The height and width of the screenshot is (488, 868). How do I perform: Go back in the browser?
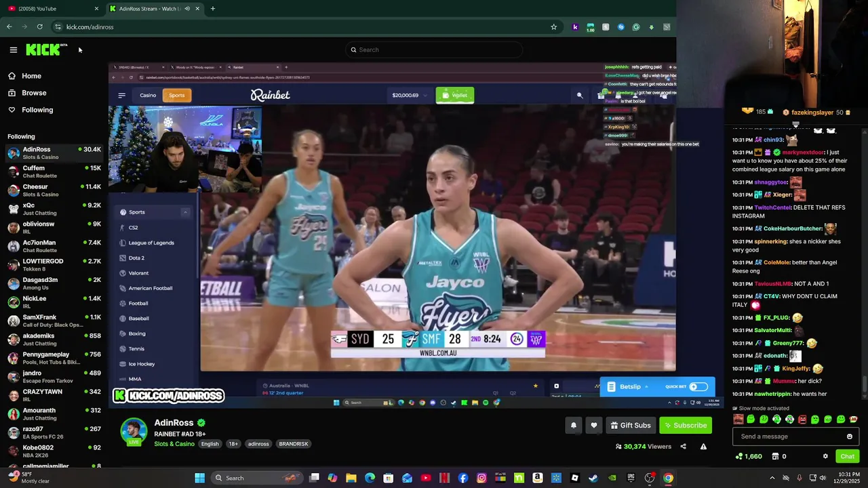9,27
